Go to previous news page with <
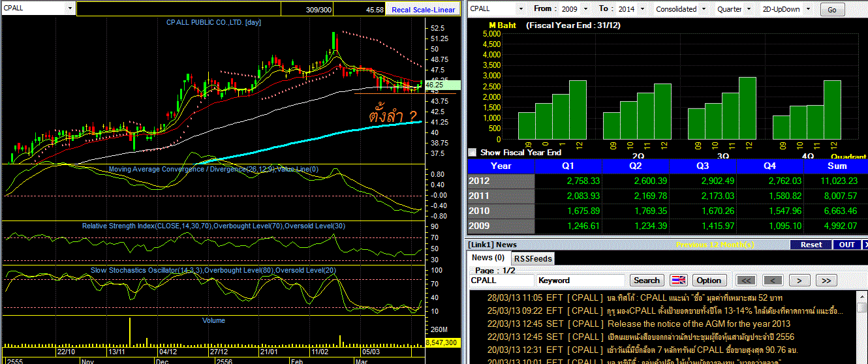Screen dimensions: 868x364 pos(773,280)
